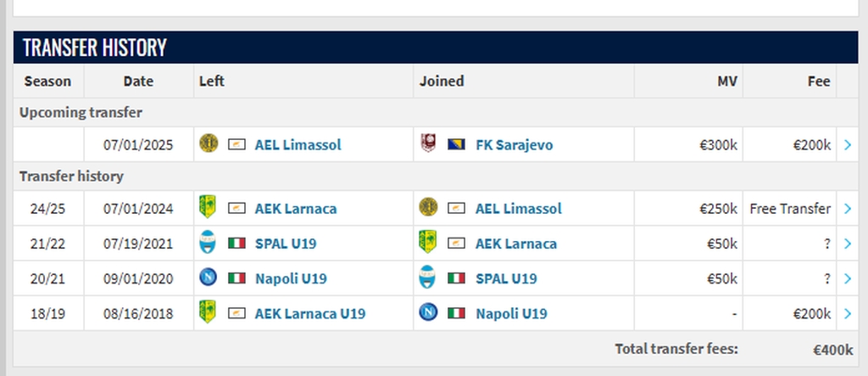This screenshot has height=376, width=868.
Task: Click AEK Larnaca U19 crest in 18/19 row
Action: (208, 312)
